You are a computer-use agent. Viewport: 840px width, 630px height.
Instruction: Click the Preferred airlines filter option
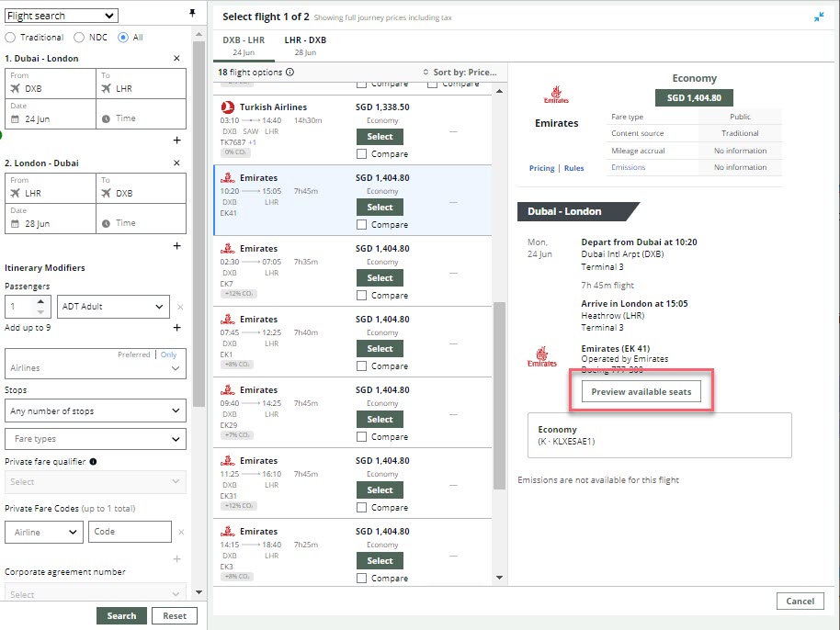point(134,354)
